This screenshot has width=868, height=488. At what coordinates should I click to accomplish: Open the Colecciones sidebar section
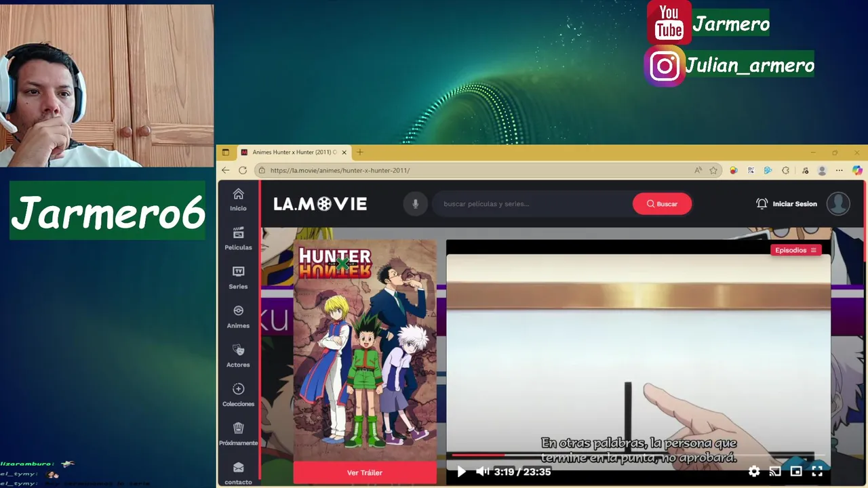[x=238, y=395]
